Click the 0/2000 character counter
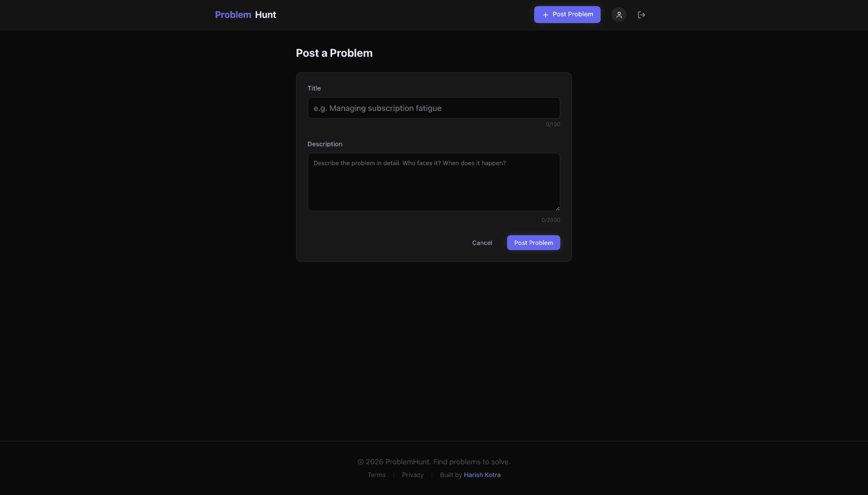The height and width of the screenshot is (495, 868). click(x=551, y=220)
